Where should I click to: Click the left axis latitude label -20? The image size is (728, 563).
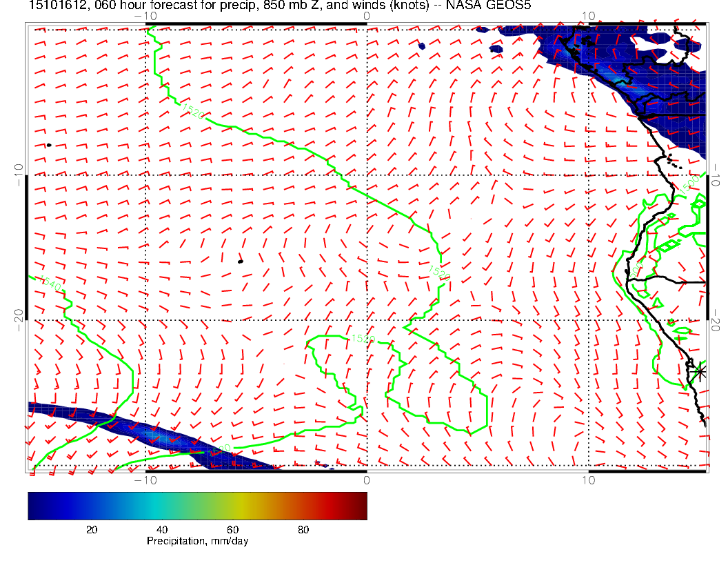(19, 315)
